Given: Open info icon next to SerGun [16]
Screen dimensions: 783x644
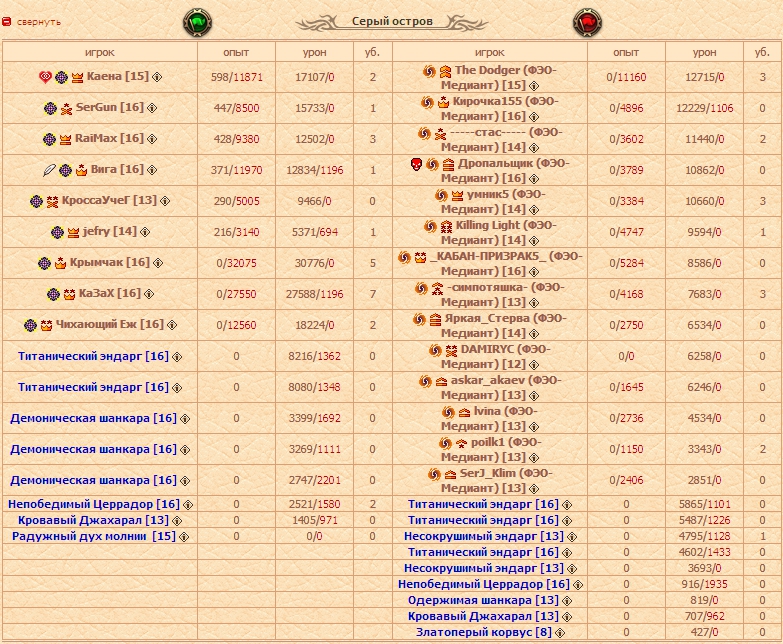Looking at the screenshot, I should point(152,108).
